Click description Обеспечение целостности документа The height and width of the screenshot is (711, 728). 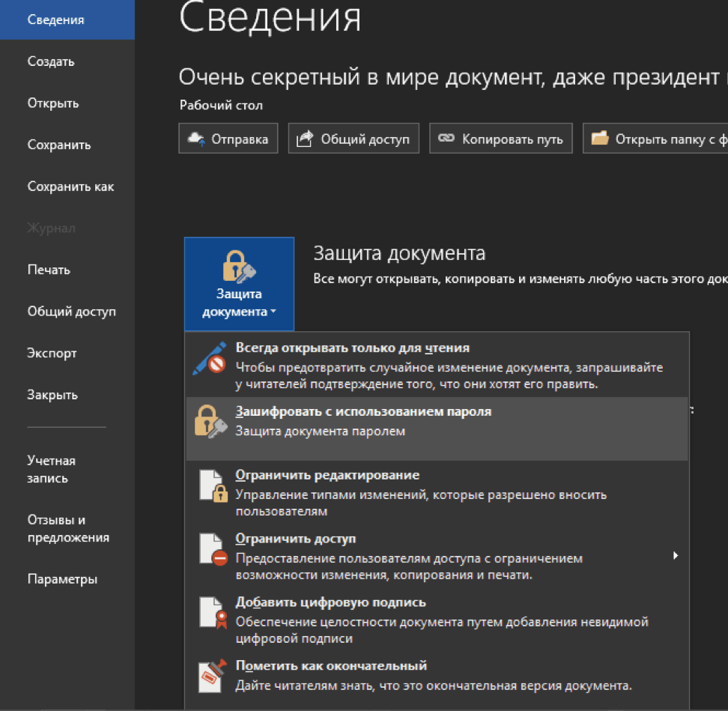point(442,630)
